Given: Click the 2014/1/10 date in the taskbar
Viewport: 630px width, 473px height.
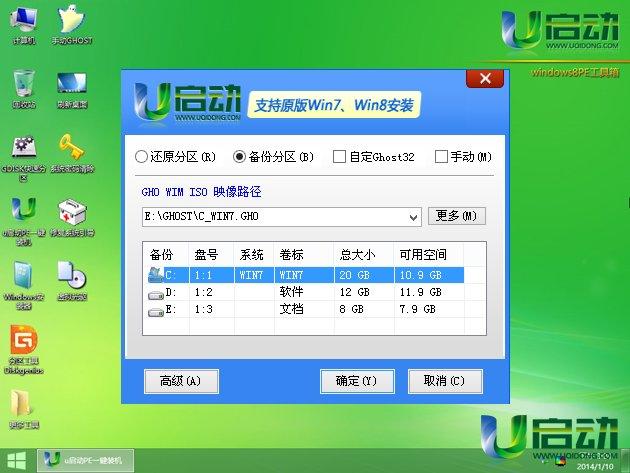Looking at the screenshot, I should (x=595, y=467).
